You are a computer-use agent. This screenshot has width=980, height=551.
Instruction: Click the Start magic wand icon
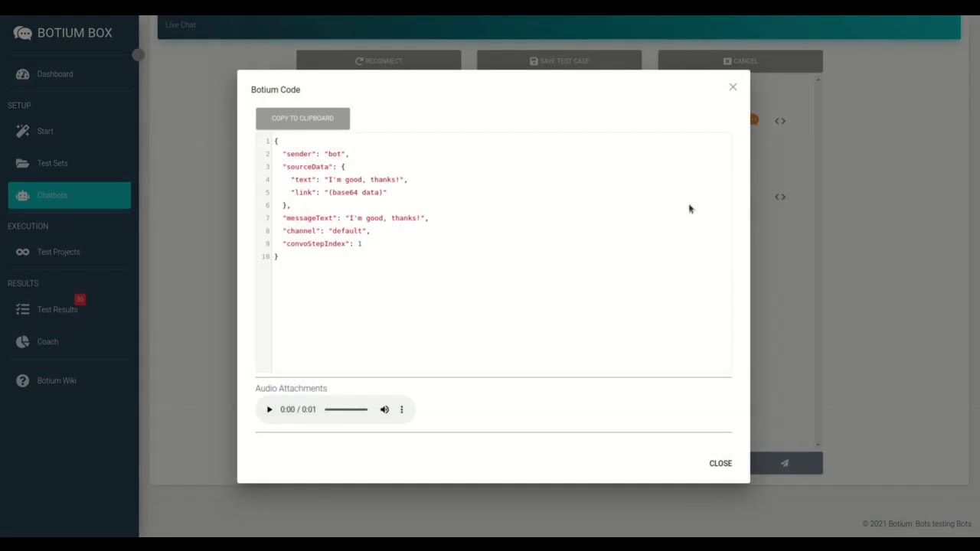[x=22, y=131]
